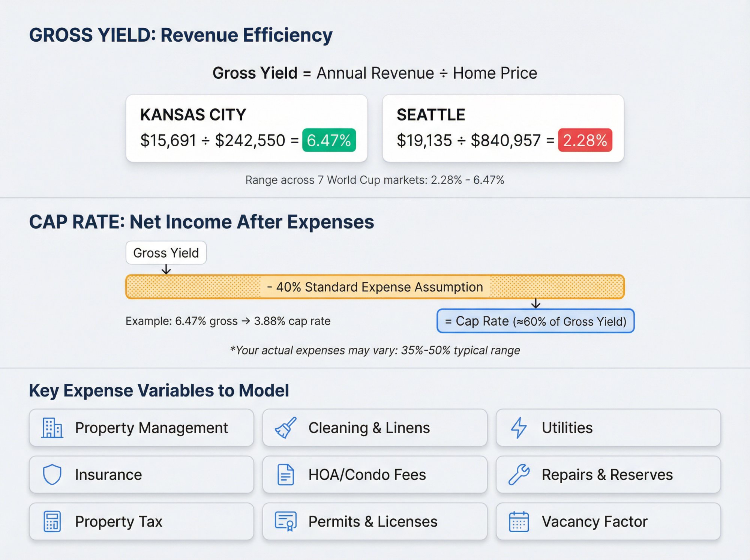Click the Repairs & Reserves wrench icon
This screenshot has height=560, width=750.
coord(519,474)
